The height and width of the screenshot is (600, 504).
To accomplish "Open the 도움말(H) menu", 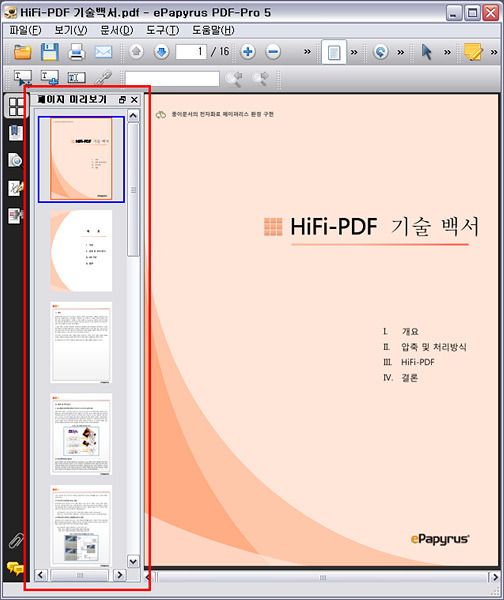I will tap(213, 30).
